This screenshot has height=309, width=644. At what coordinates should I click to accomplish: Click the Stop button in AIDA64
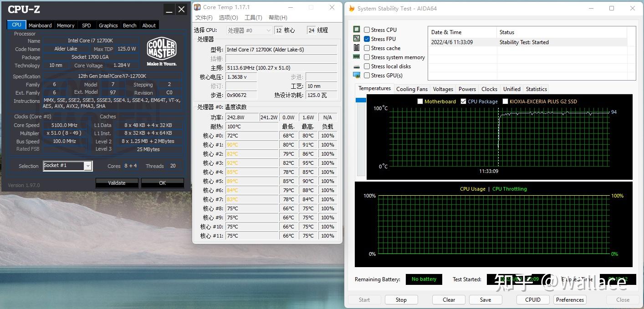point(401,300)
